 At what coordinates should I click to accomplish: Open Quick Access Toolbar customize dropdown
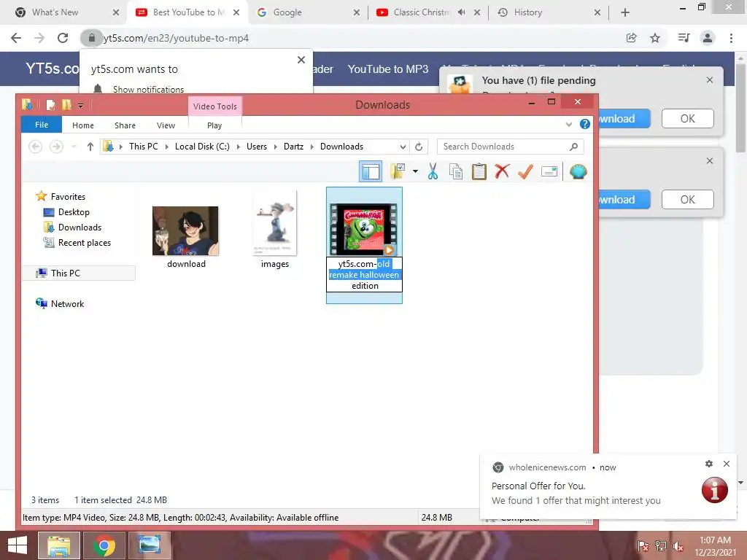80,105
